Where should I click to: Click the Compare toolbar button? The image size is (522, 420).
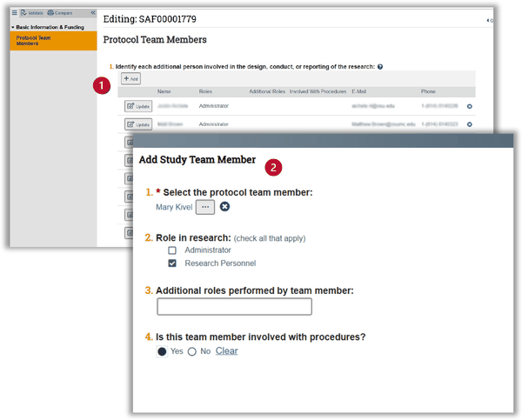click(x=59, y=13)
